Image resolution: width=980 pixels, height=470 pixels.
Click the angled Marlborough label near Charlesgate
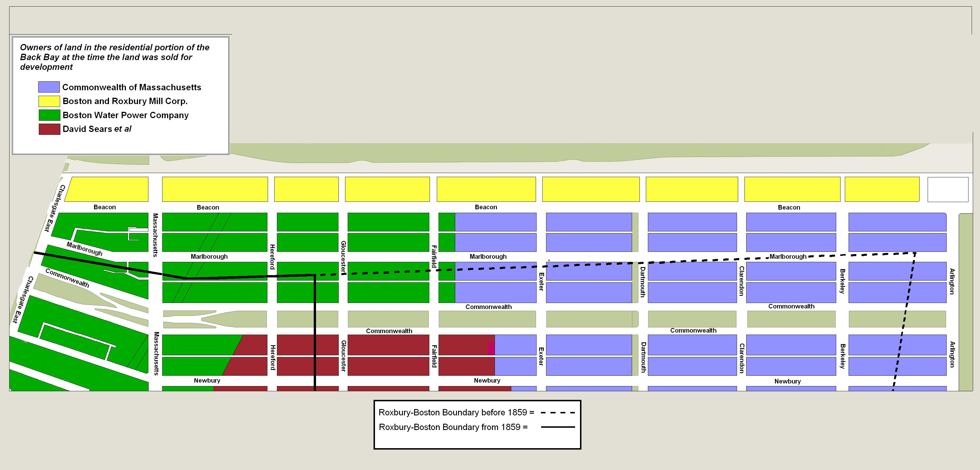(x=85, y=249)
